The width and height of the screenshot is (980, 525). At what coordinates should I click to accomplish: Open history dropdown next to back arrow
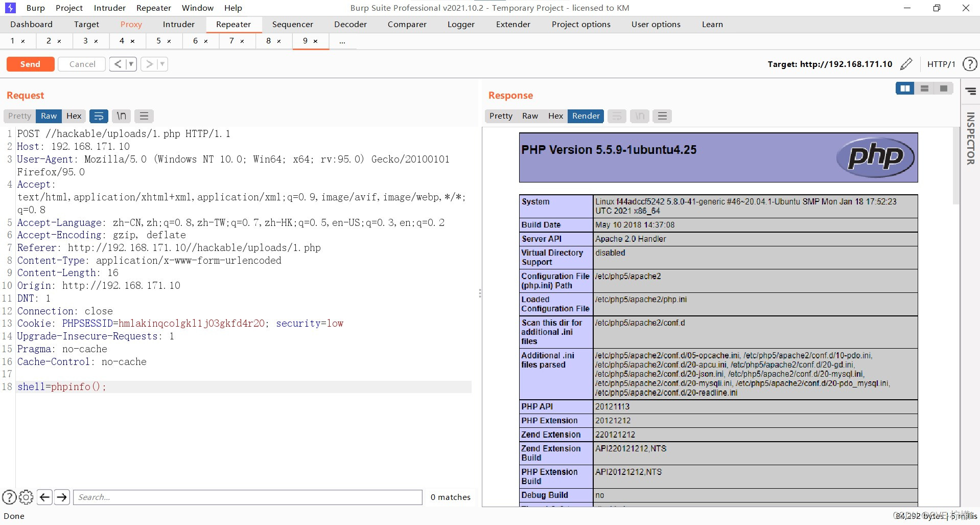[x=131, y=64]
